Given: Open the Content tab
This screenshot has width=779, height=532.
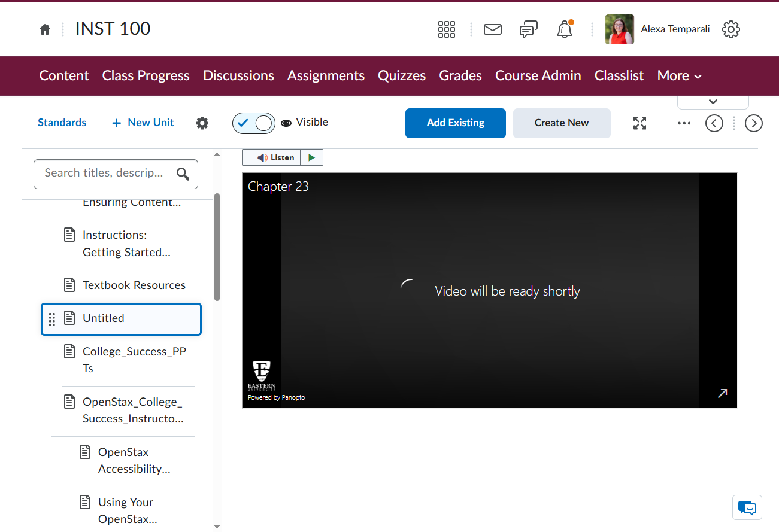Looking at the screenshot, I should [64, 76].
